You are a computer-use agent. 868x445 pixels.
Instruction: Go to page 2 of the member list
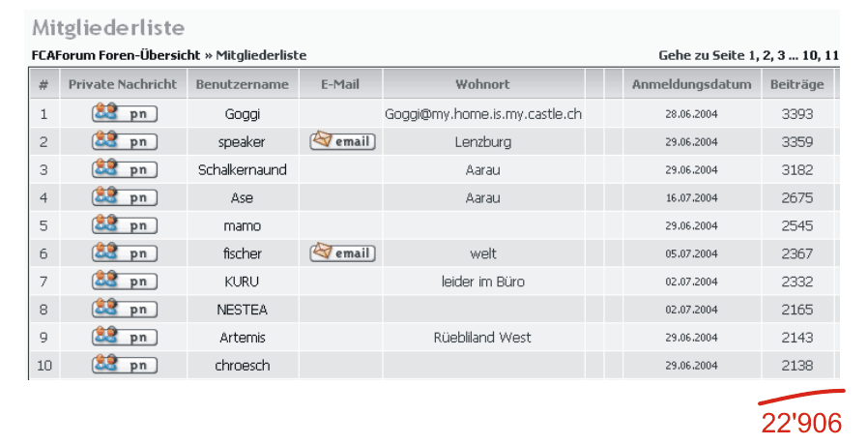(x=767, y=55)
